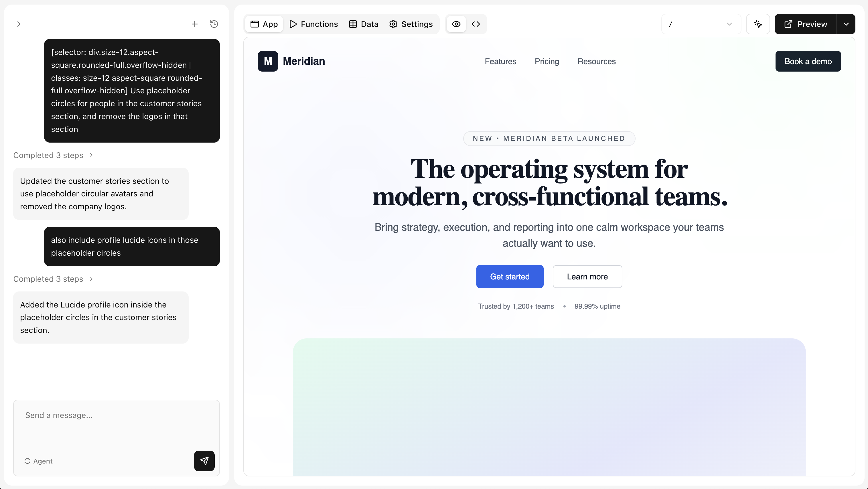Send message with the paper plane icon

click(204, 461)
